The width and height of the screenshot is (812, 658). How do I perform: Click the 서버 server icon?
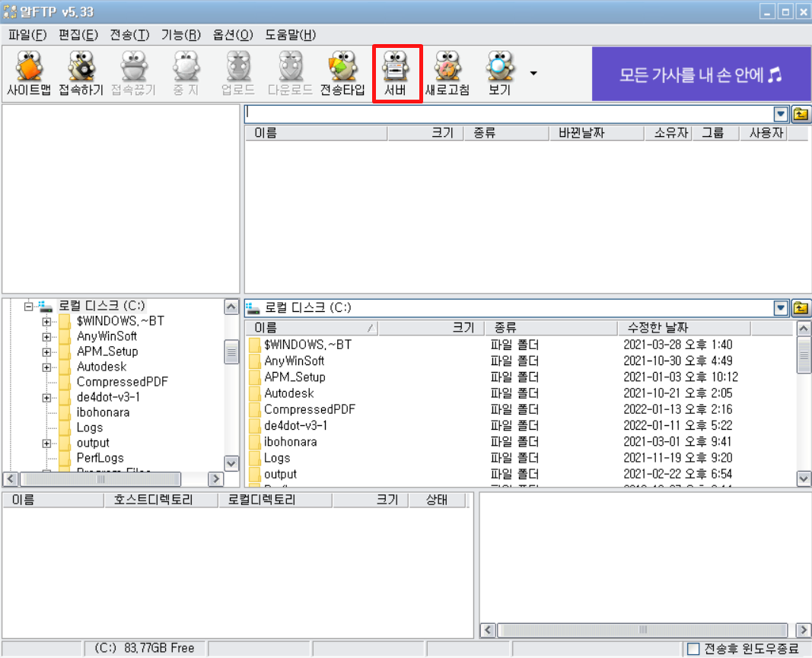396,74
